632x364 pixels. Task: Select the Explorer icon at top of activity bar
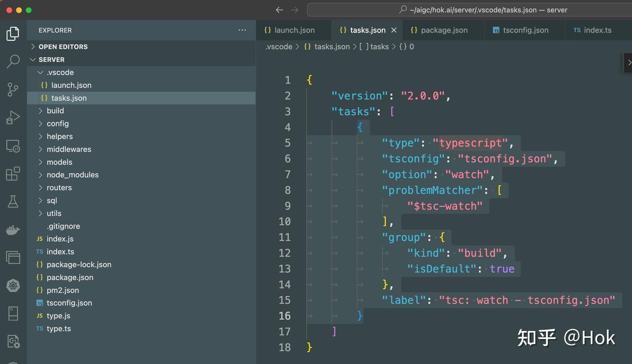13,33
